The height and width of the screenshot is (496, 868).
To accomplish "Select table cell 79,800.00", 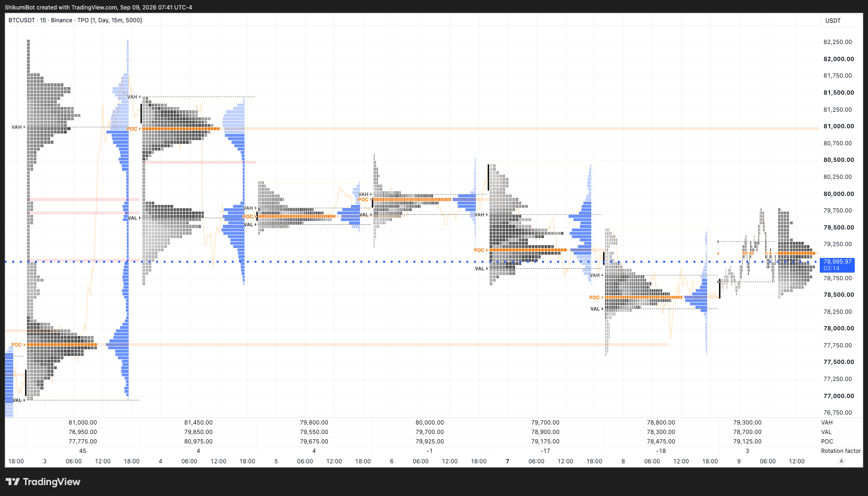I will (x=314, y=423).
